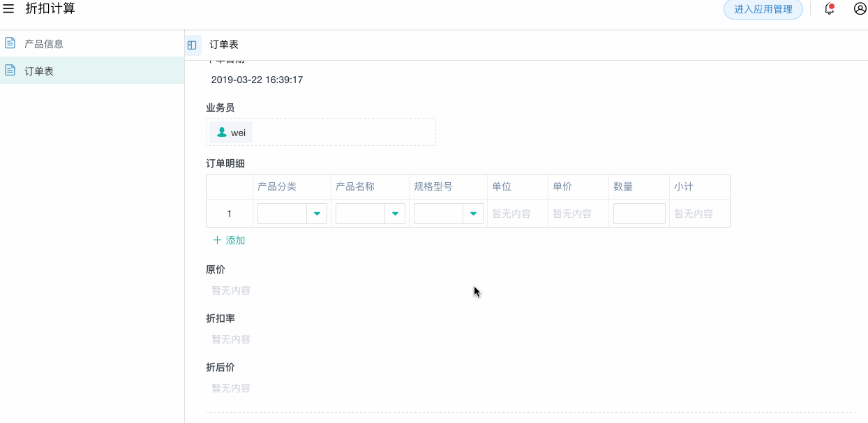
Task: Open the user account avatar icon
Action: pos(860,9)
